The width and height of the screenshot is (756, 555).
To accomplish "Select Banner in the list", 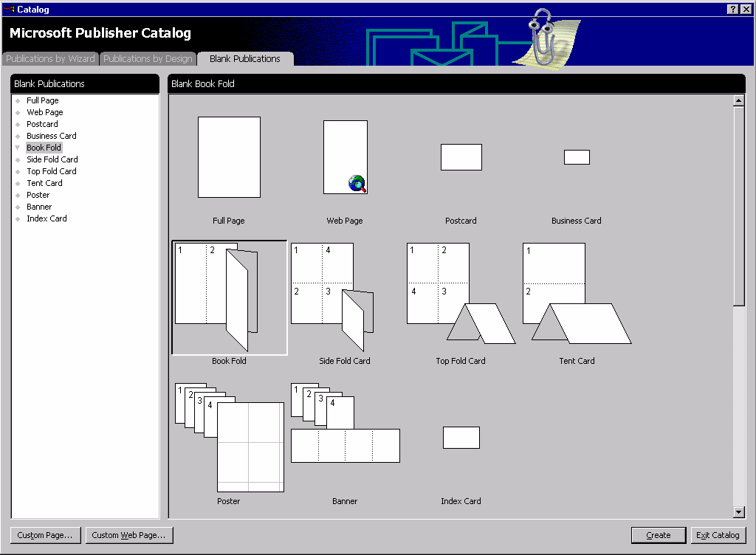I will tap(39, 207).
